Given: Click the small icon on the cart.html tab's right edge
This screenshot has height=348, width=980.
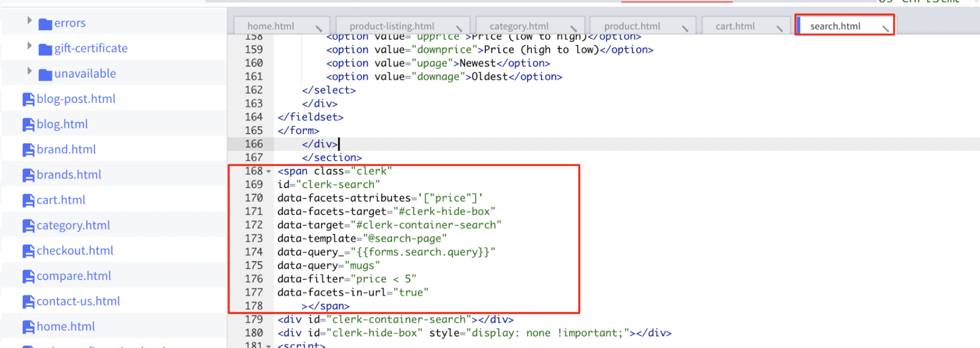Looking at the screenshot, I should coord(780,28).
